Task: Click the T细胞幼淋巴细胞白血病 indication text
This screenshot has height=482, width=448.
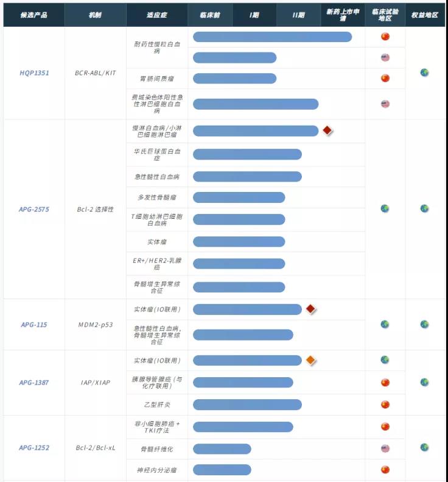Action: (157, 220)
